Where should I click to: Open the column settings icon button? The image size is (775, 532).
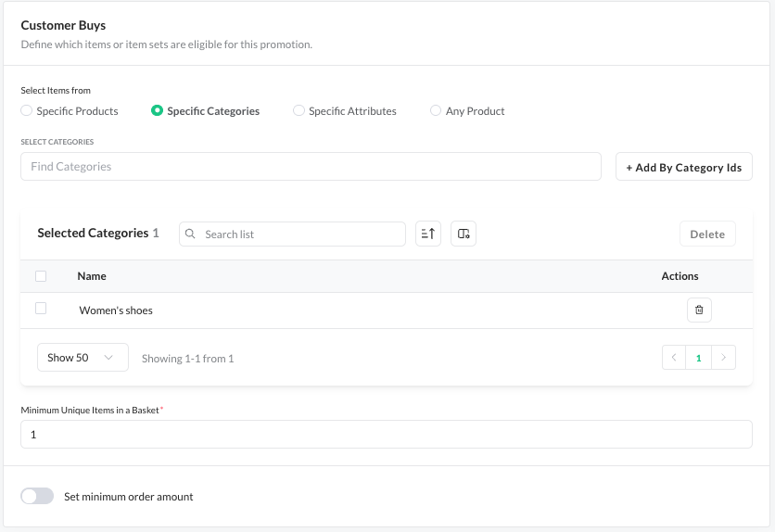click(x=464, y=234)
